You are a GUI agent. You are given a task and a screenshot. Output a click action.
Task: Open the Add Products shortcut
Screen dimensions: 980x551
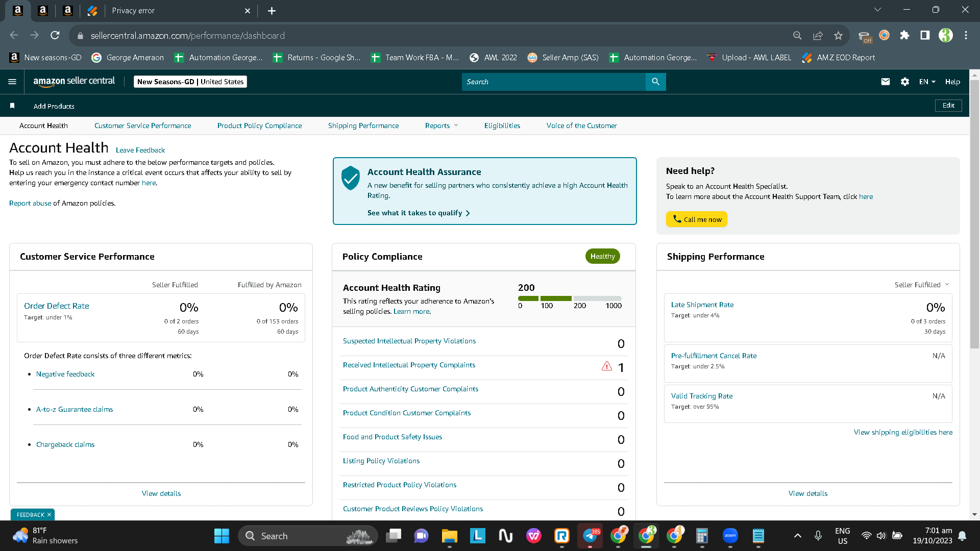pyautogui.click(x=54, y=106)
